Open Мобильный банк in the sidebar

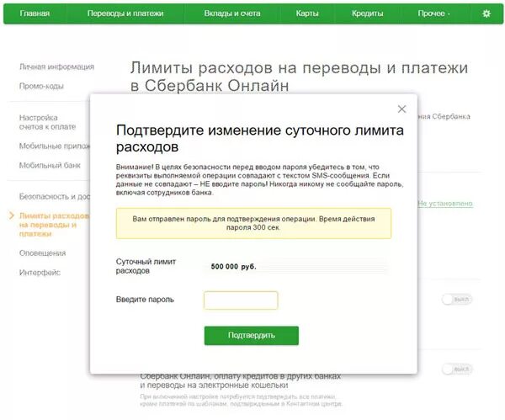point(50,165)
